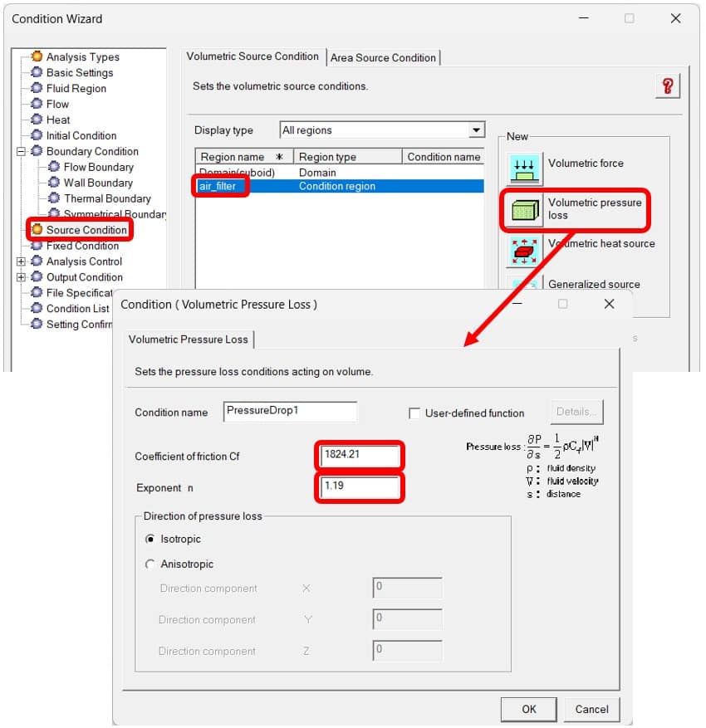
Task: Select Thermal Boundary in the tree
Action: click(107, 198)
